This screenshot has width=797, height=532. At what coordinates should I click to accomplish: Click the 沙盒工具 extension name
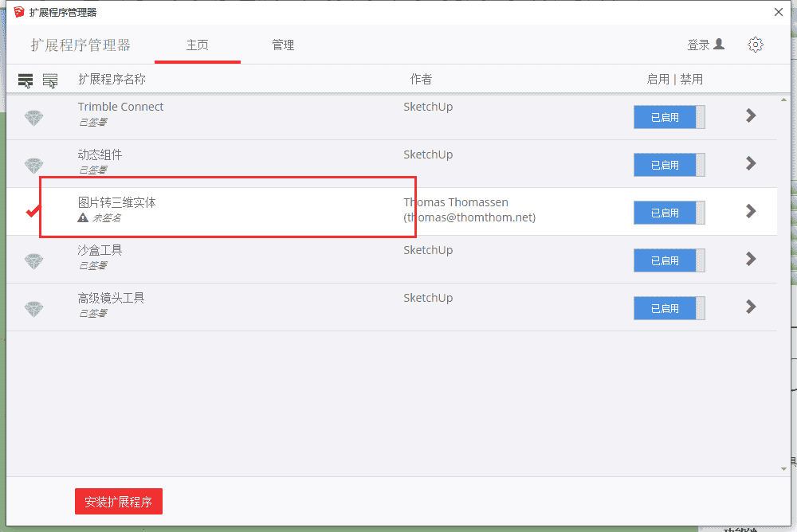(x=100, y=250)
